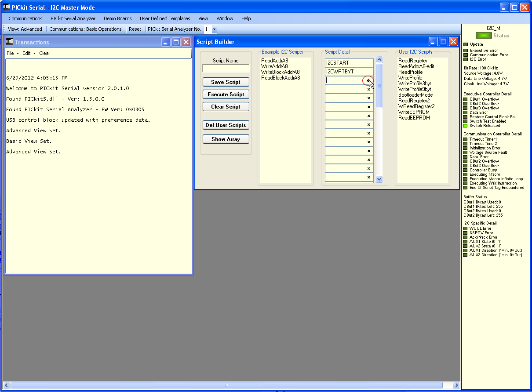532x392 pixels.
Task: Click Communications: Basic Operations in the toolbar
Action: (85, 29)
